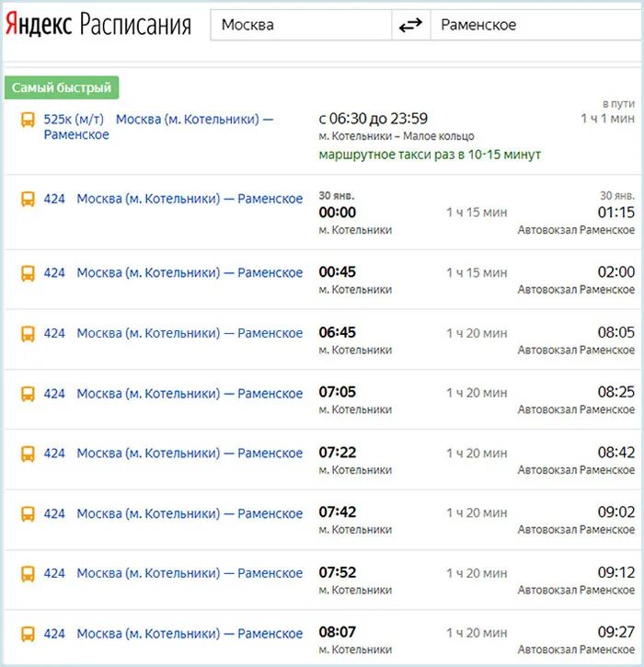Screen dimensions: 644x667
Task: Click arrival time 09:02
Action: (615, 512)
